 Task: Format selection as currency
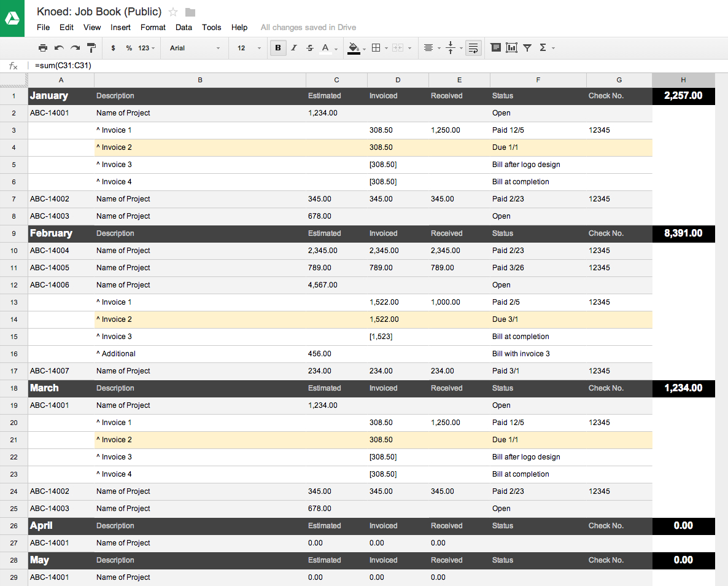point(114,48)
